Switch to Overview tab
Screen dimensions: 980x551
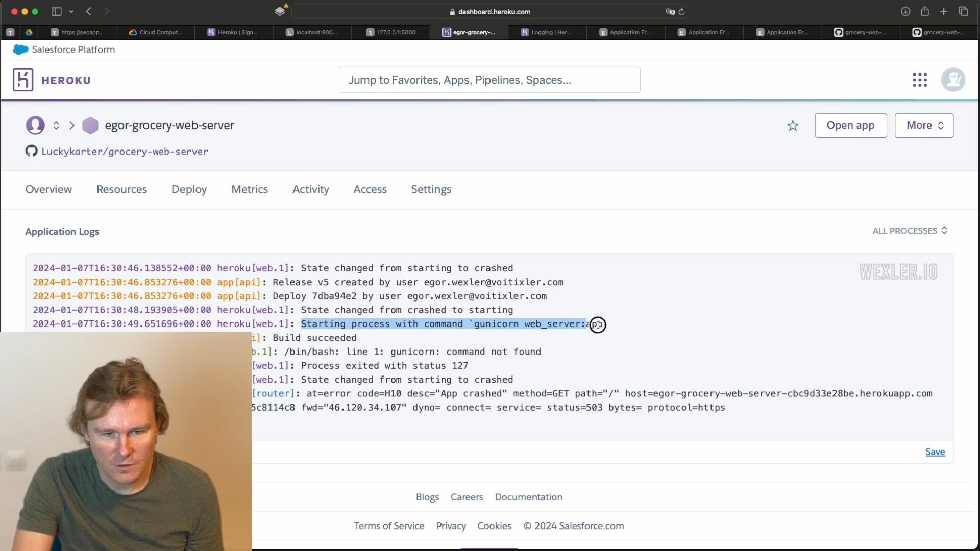tap(48, 189)
